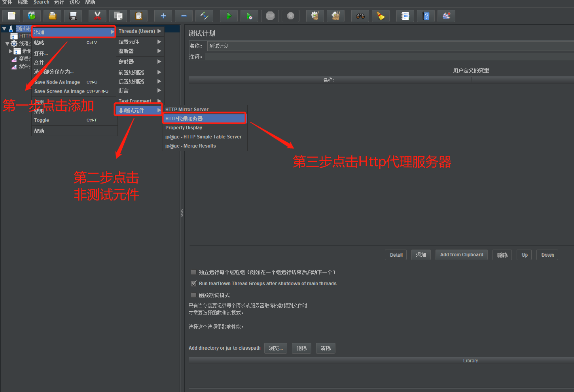Viewport: 574px width, 392px height.
Task: Save the test plan with the disk icon
Action: 73,16
